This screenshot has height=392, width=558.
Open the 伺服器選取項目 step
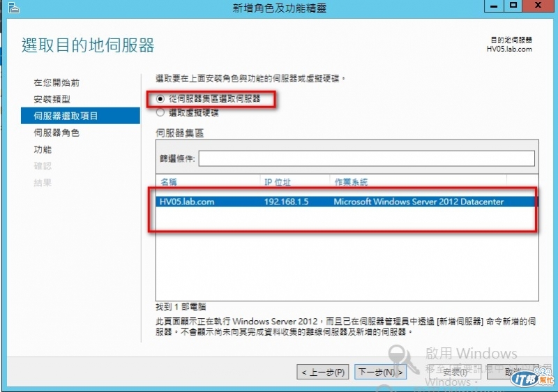point(80,116)
